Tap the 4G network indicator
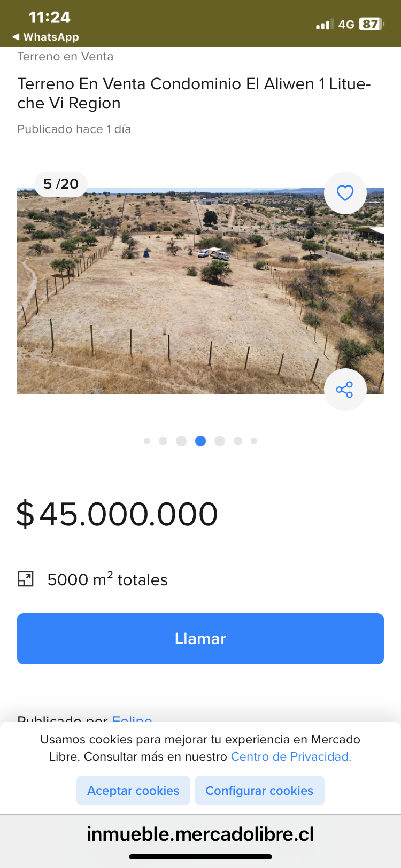401x868 pixels. coord(346,24)
